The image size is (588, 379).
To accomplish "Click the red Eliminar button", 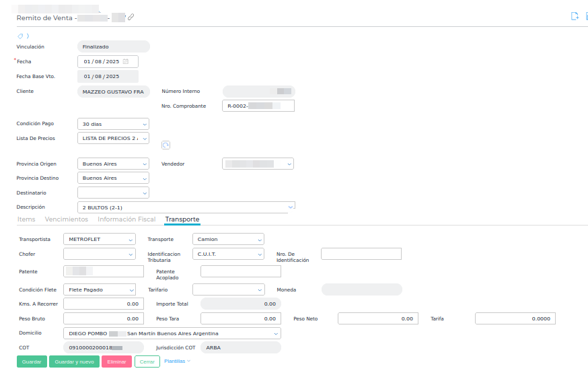I will [116, 361].
